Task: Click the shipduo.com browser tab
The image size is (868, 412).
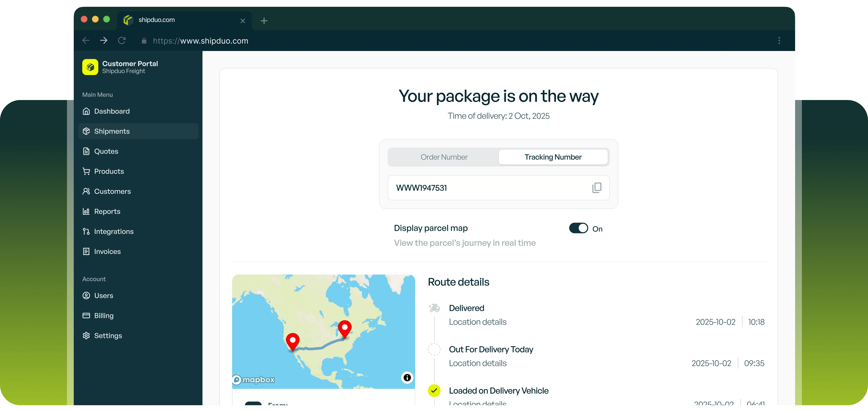Action: [x=184, y=20]
